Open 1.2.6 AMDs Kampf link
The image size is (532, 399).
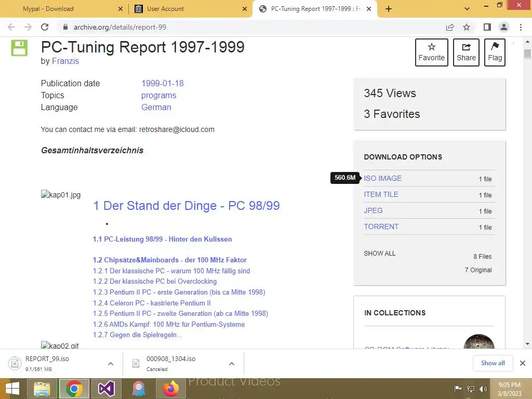coord(169,324)
